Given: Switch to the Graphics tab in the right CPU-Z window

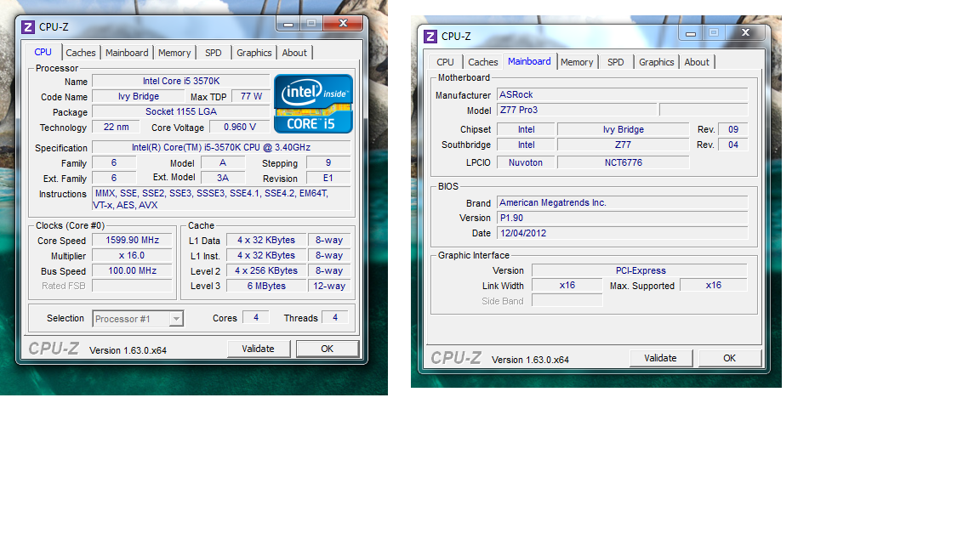Looking at the screenshot, I should point(656,62).
